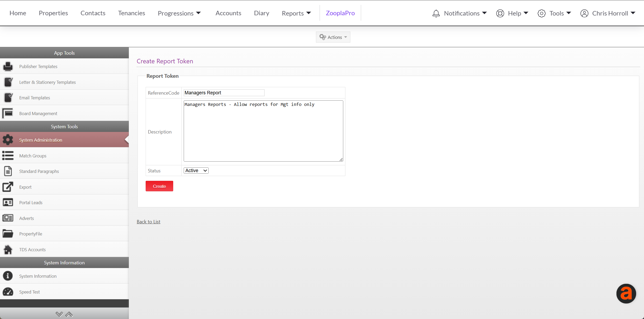Click inside the Description text area
The height and width of the screenshot is (319, 644).
click(263, 131)
